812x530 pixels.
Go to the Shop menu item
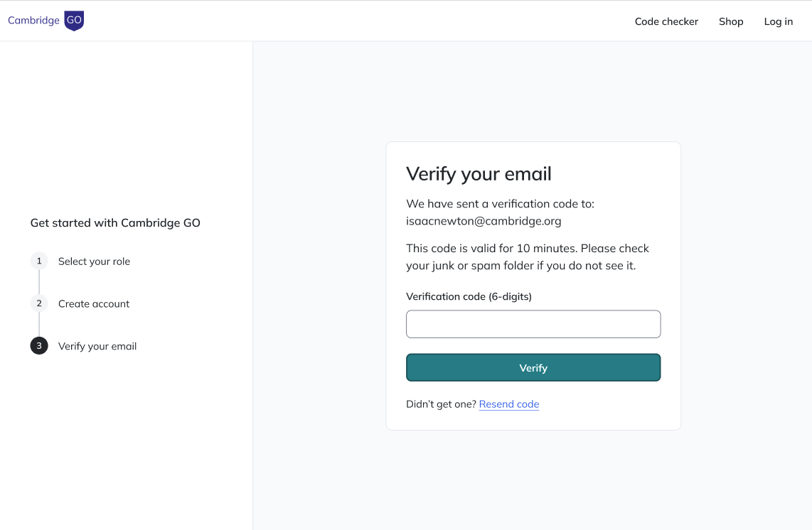(731, 22)
